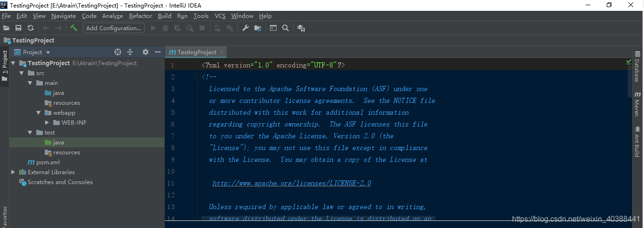Open the Help menu
The width and height of the screenshot is (644, 228).
tap(265, 16)
